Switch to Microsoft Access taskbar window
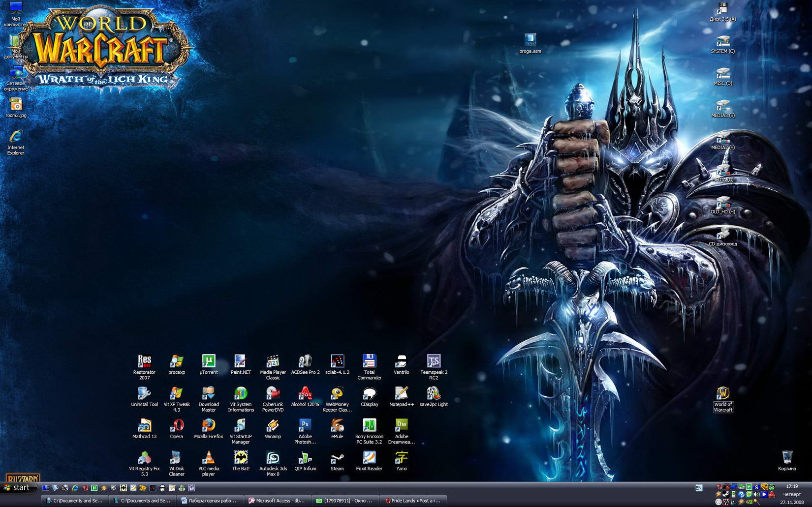The image size is (812, 507). [277, 501]
